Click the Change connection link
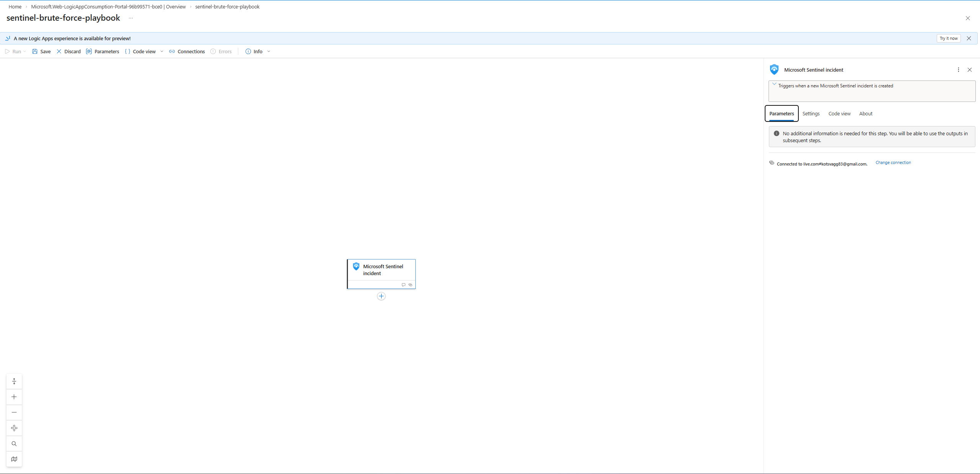Viewport: 980px width, 474px height. [893, 162]
